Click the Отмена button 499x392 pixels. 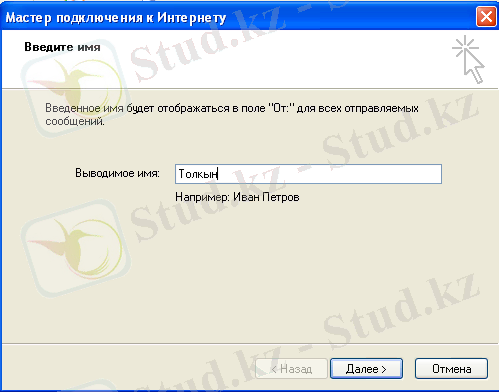451,369
